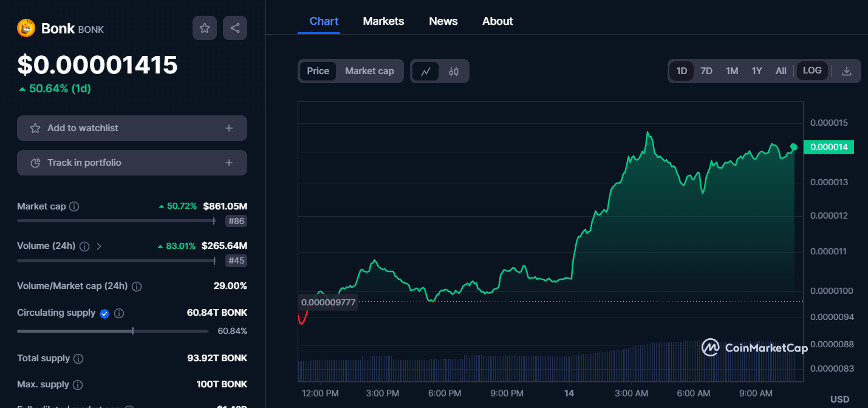
Task: Open the About tab
Action: [497, 21]
